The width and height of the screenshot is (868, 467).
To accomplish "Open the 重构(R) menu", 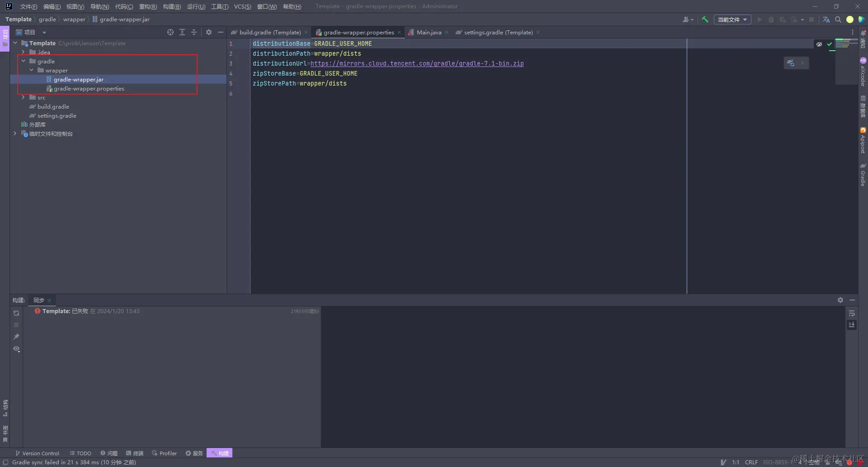I will (148, 6).
